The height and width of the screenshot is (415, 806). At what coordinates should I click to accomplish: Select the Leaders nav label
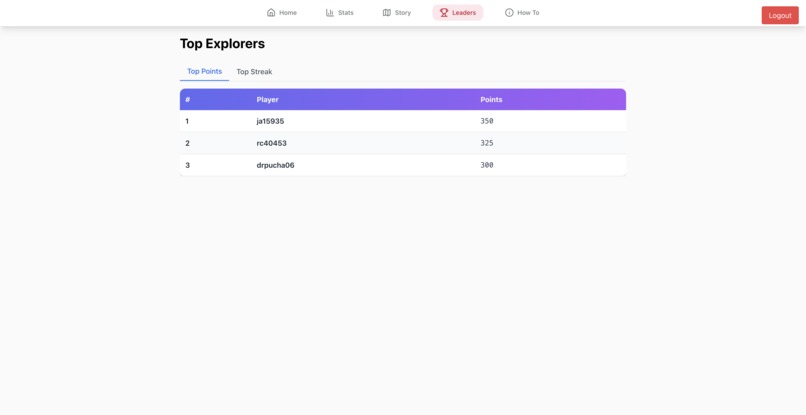464,13
